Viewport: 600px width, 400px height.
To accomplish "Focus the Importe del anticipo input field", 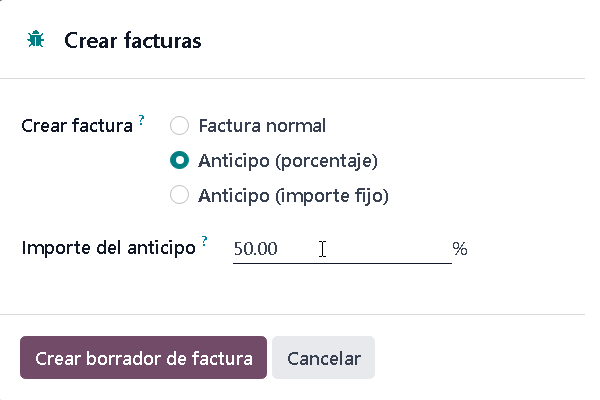I will click(342, 249).
